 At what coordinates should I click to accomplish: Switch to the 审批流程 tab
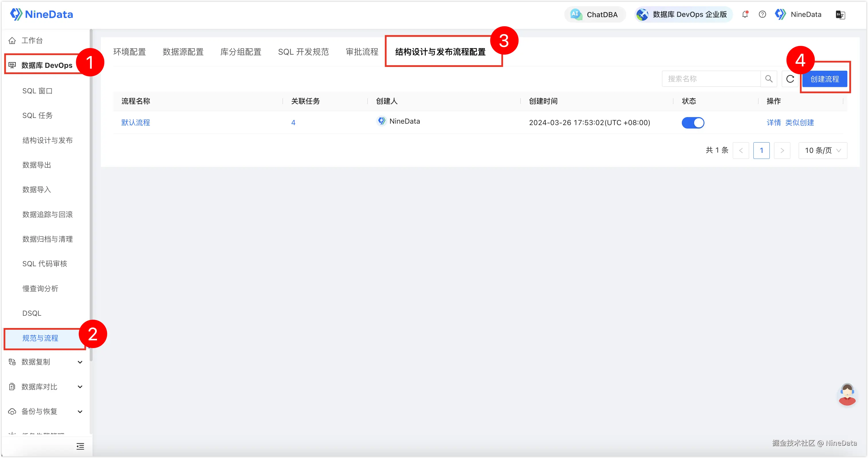point(362,52)
